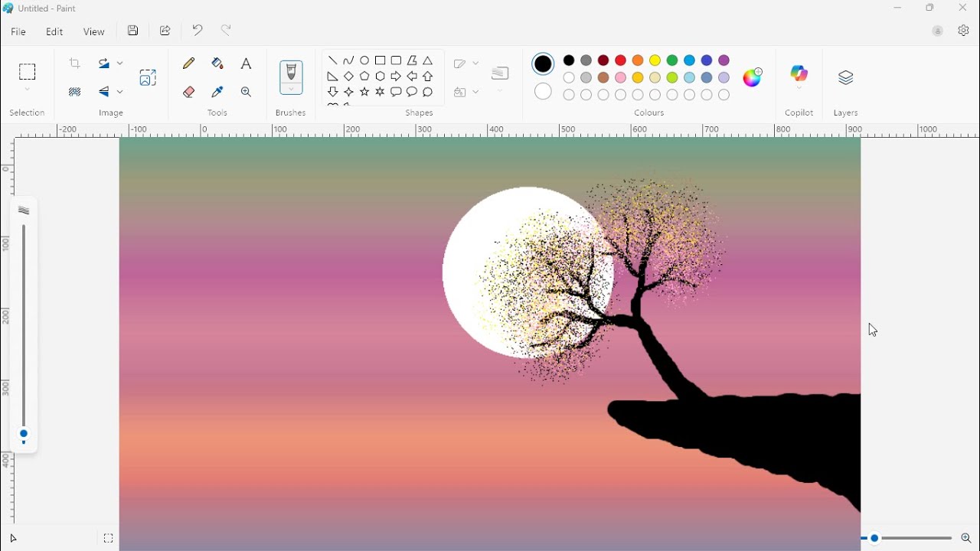Pick the Five-point star shape

pyautogui.click(x=365, y=92)
